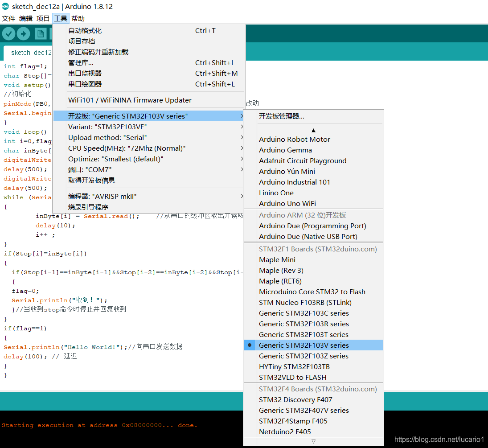Select STM Nucleo F103RB (STLink)

(313, 302)
